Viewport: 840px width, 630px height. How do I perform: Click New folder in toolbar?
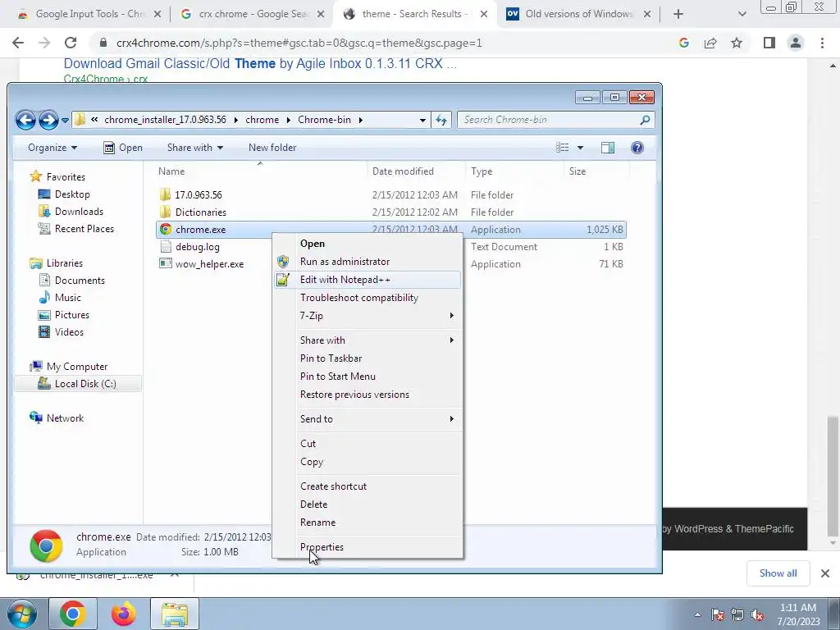coord(272,148)
